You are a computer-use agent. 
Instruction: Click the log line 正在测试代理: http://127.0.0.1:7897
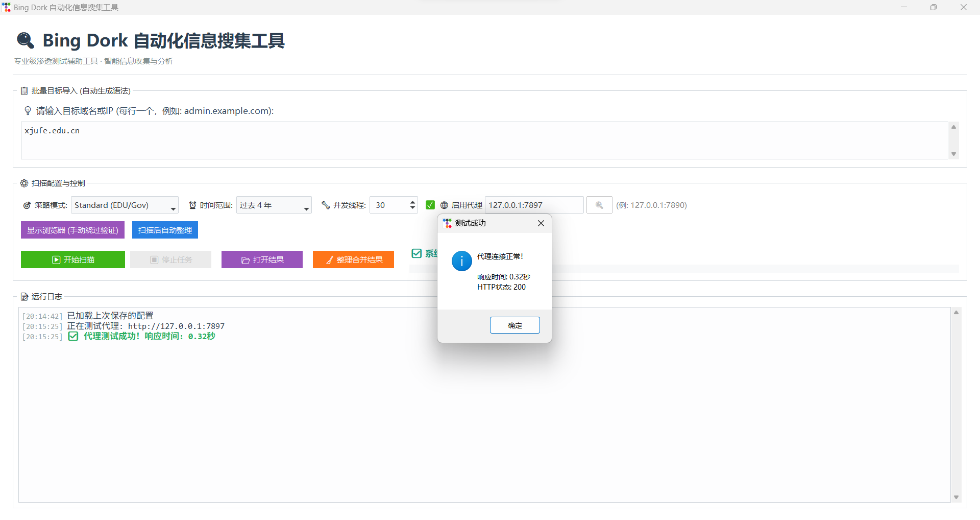[146, 326]
